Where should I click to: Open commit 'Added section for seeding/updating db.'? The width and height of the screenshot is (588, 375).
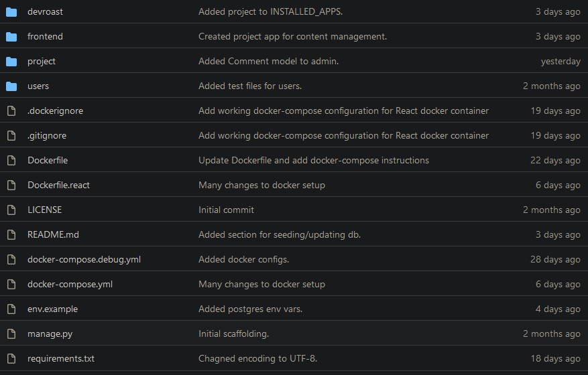coord(280,235)
